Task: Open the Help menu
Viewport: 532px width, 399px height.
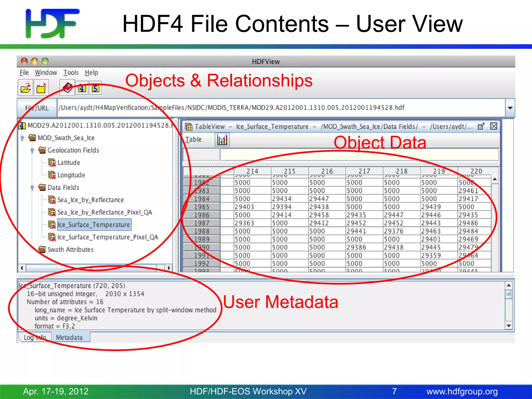Action: (x=91, y=73)
